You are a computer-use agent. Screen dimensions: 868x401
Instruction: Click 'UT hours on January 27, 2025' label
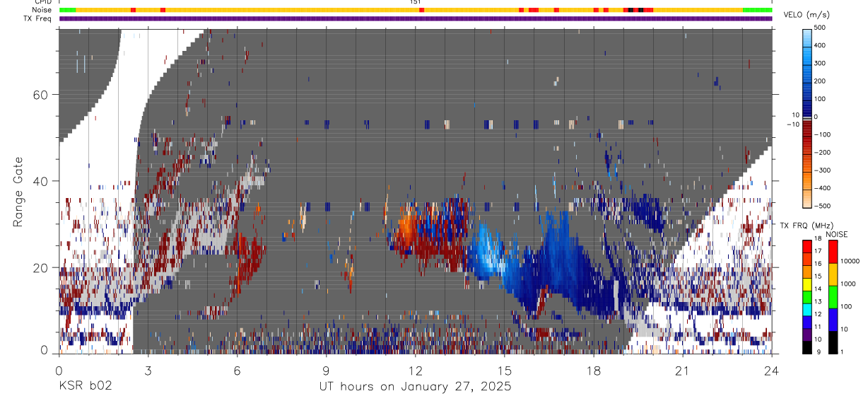coord(415,386)
